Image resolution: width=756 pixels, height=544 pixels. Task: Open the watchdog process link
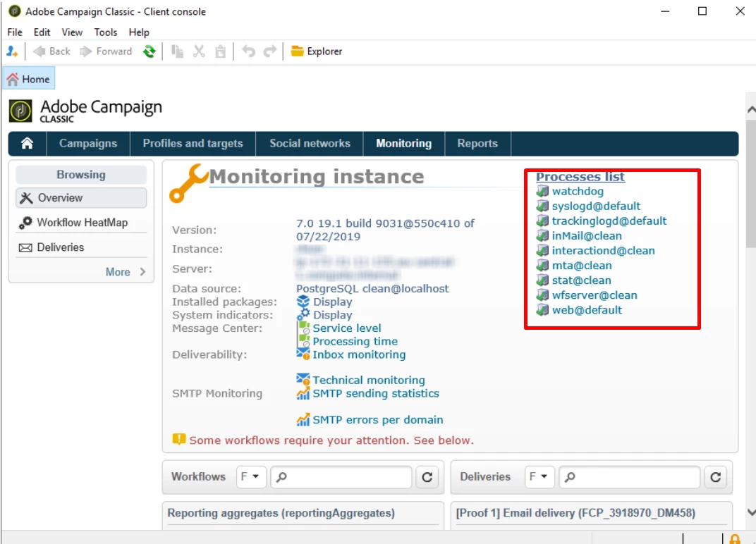point(578,191)
